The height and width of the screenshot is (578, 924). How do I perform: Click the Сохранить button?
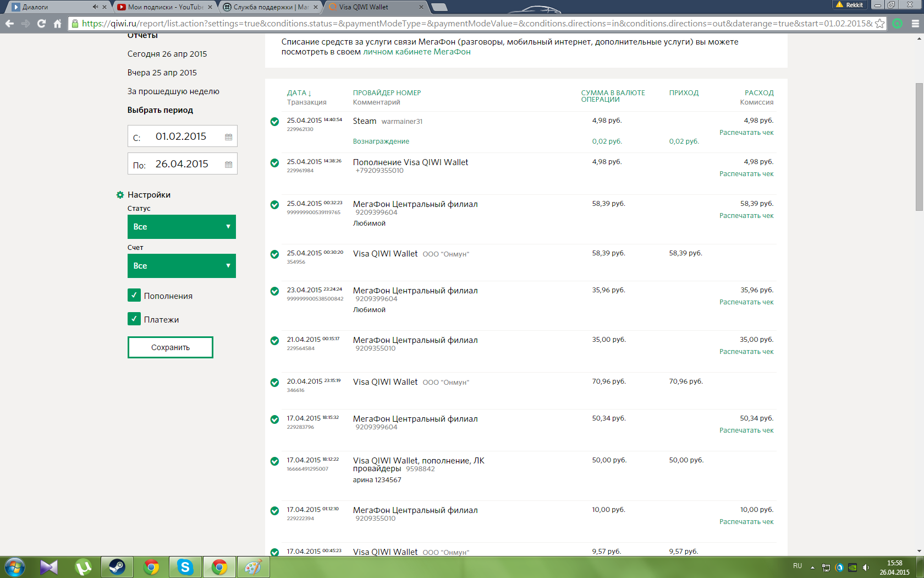[170, 347]
